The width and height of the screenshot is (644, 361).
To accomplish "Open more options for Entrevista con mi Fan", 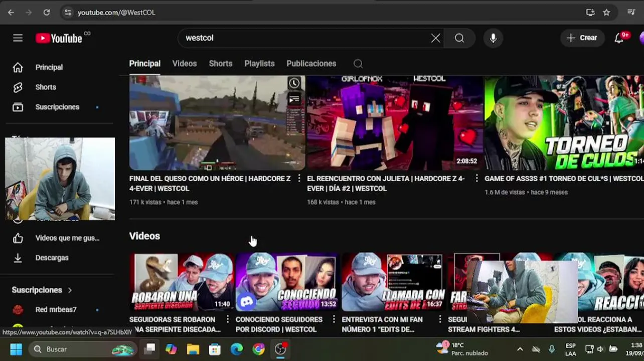I will [440, 319].
